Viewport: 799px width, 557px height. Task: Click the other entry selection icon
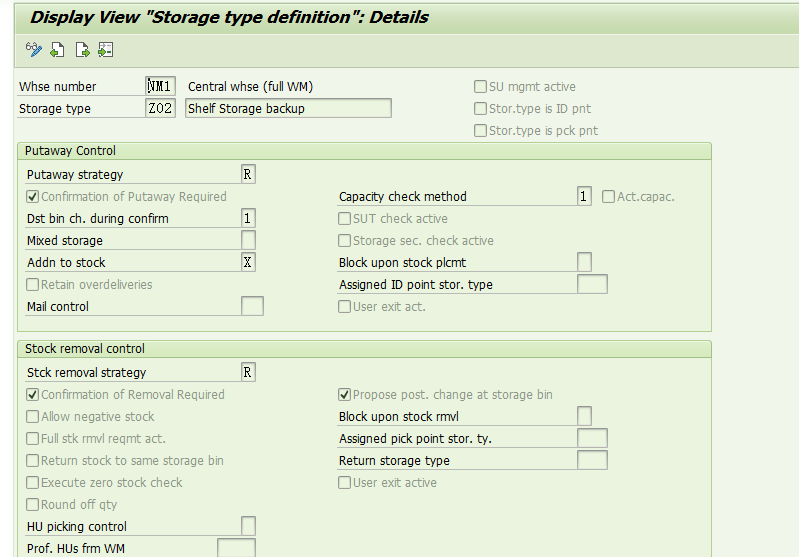105,50
